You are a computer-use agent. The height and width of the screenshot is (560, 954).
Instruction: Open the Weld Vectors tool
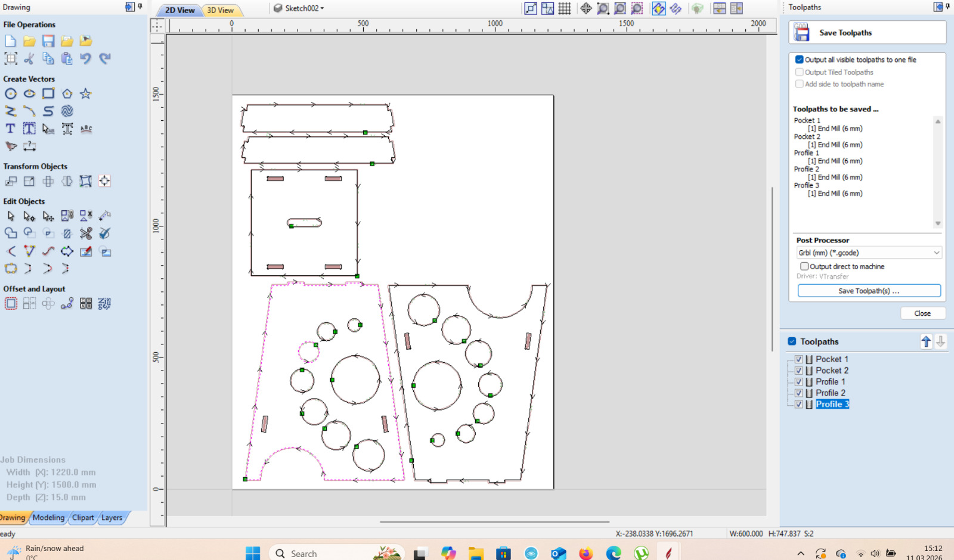(10, 234)
